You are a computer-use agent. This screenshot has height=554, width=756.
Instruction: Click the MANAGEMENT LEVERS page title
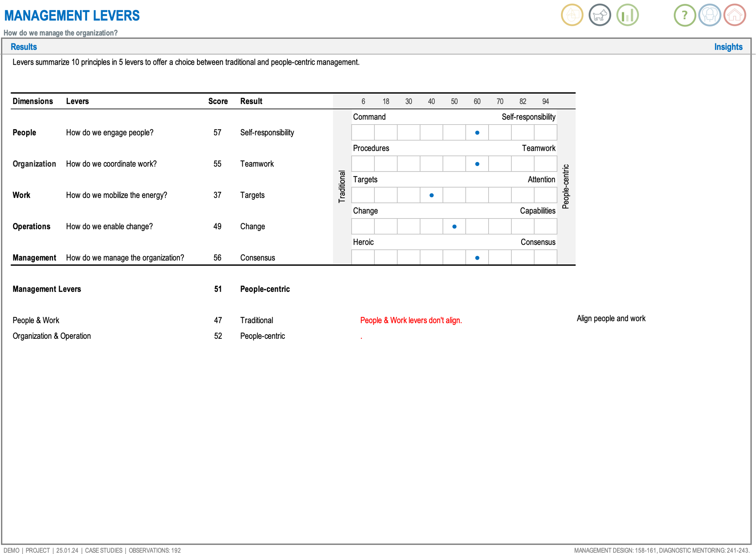72,16
